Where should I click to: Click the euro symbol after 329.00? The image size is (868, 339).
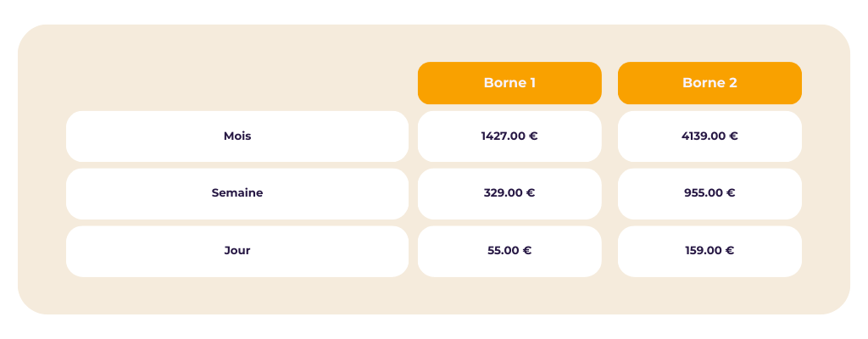click(531, 193)
